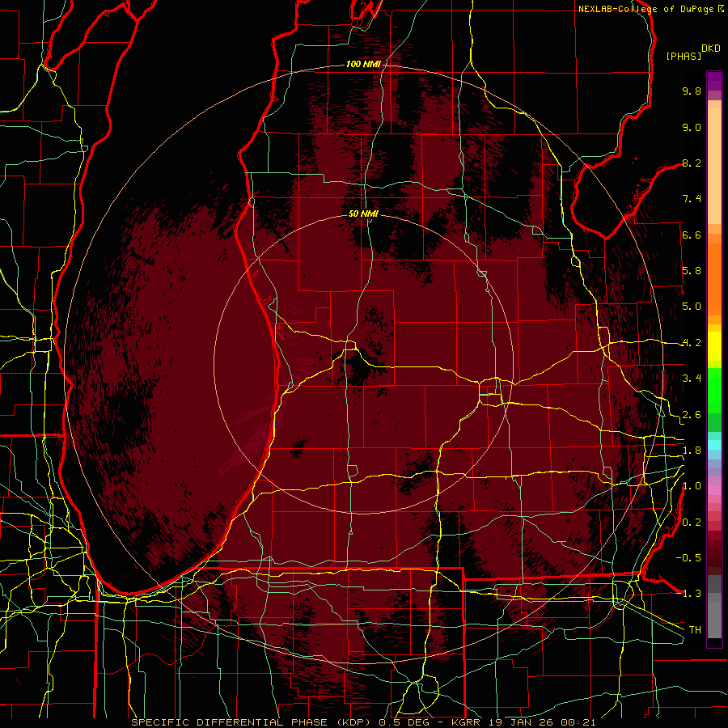Click the 19 JAN 26 00:21 timestamp
This screenshot has height=728, width=728.
[x=542, y=722]
